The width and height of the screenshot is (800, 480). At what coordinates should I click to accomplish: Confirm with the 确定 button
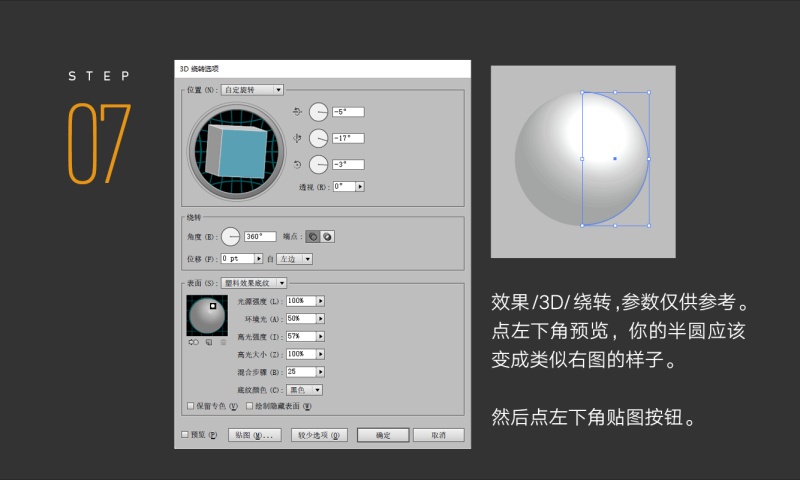383,435
